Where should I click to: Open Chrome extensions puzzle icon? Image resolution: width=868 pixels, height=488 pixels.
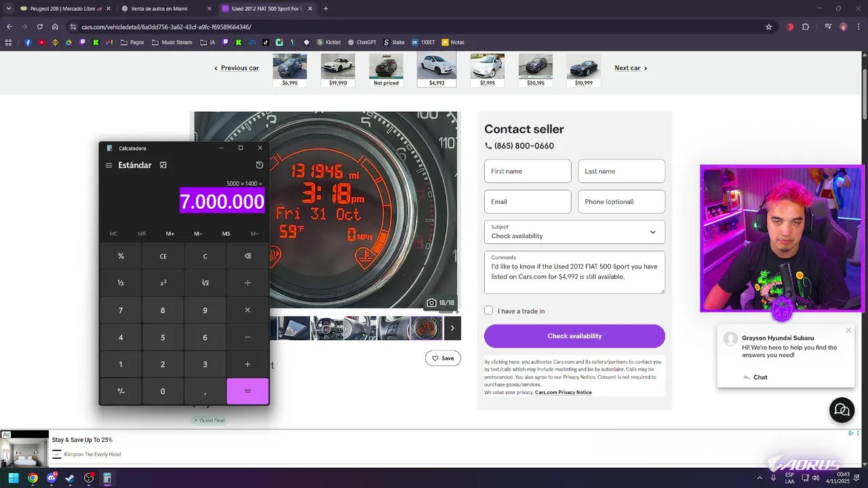806,27
